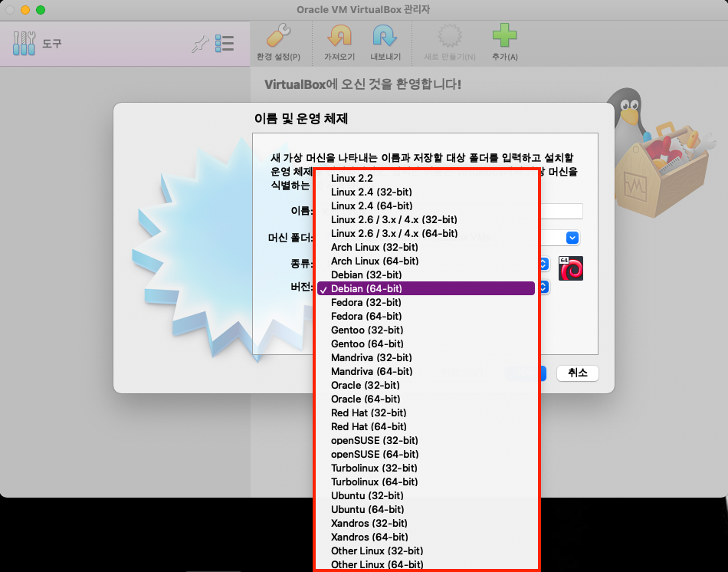Choose Linux 2.6 / 3.x / 4.x (64-bit)

tap(426, 233)
